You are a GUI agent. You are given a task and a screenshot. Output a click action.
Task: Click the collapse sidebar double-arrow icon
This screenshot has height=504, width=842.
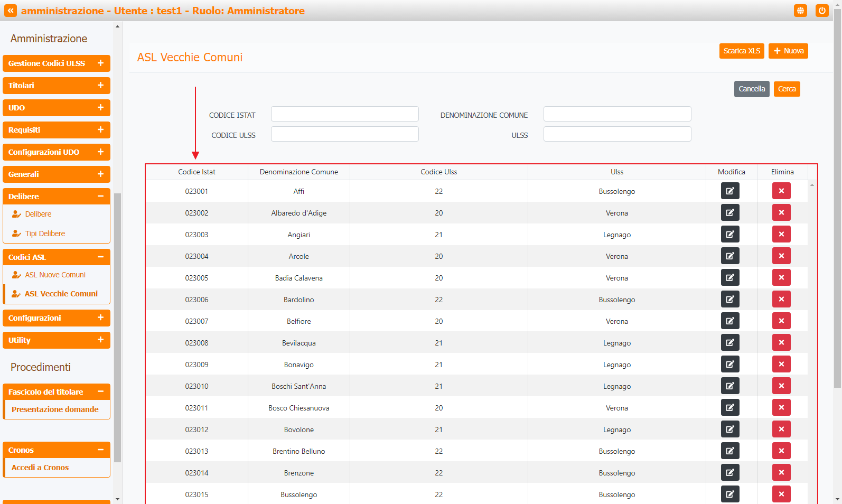(11, 11)
